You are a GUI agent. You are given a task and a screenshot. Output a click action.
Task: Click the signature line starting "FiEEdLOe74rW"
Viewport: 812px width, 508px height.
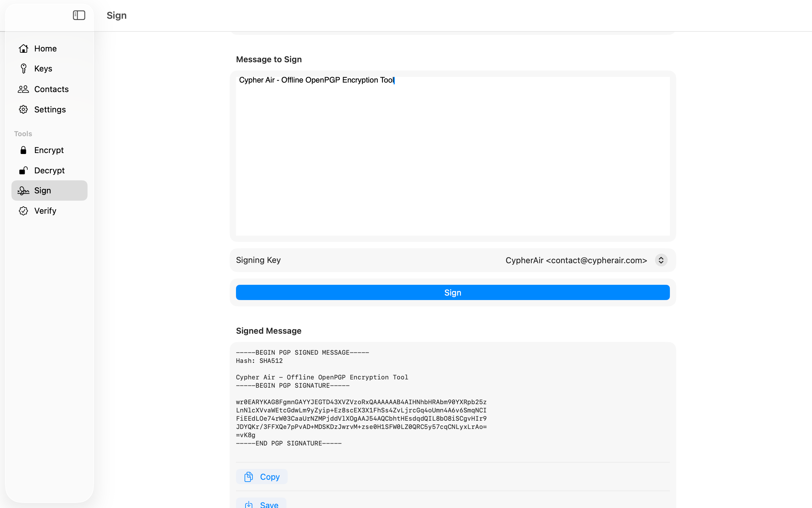pyautogui.click(x=361, y=419)
